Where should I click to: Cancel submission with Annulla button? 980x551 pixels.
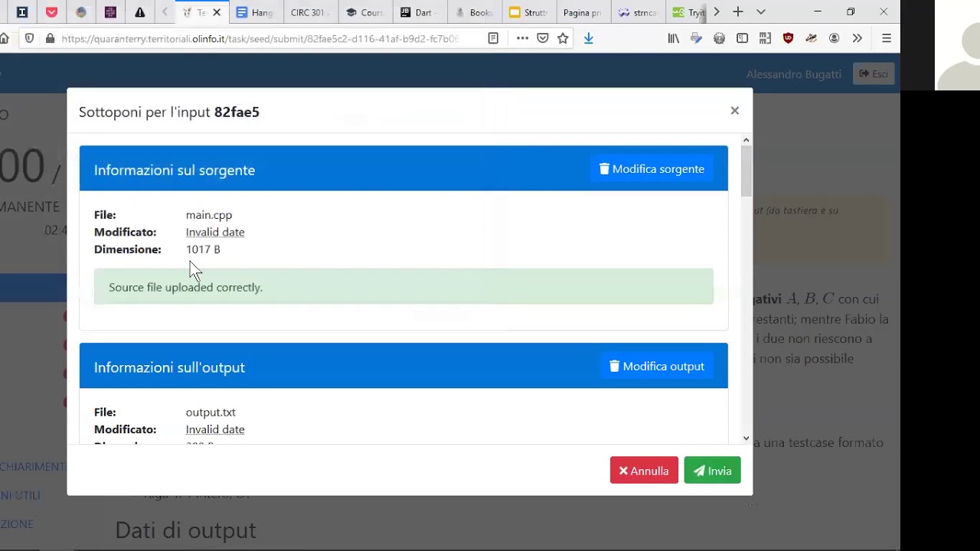point(644,471)
